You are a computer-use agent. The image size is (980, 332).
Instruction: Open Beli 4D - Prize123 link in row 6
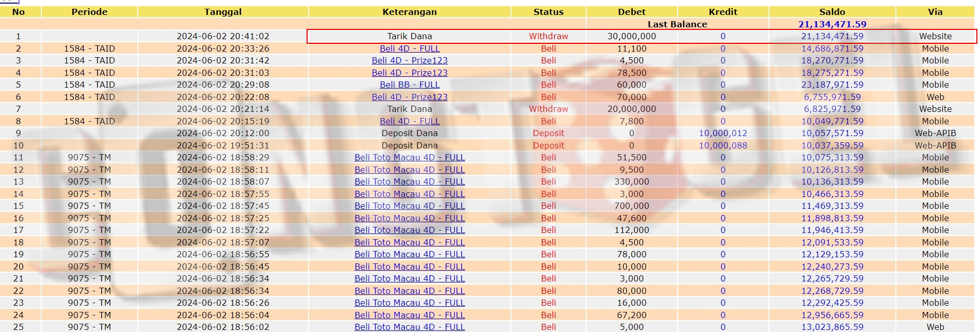pyautogui.click(x=409, y=97)
